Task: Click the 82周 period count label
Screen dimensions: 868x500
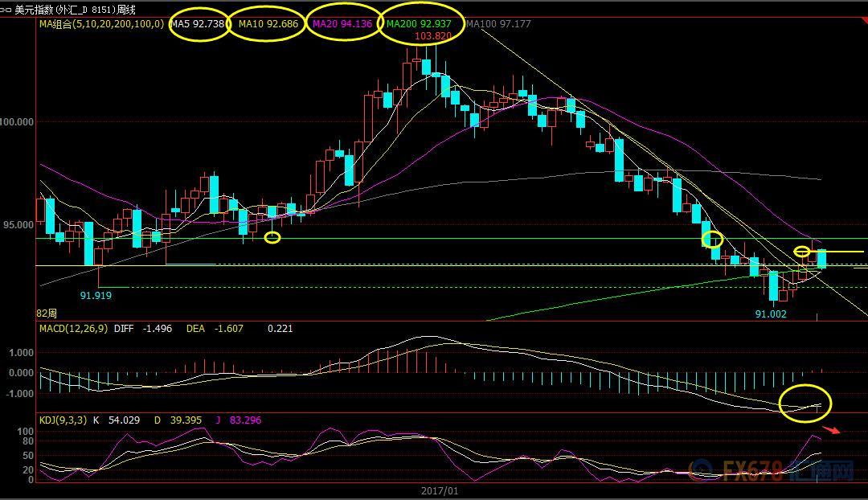Action: [47, 314]
